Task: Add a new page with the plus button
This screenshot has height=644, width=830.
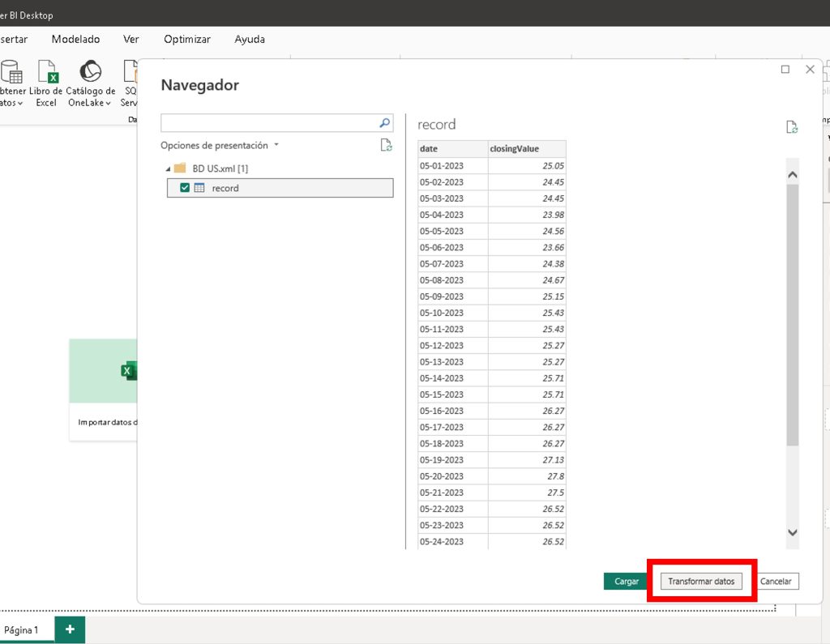Action: (70, 629)
